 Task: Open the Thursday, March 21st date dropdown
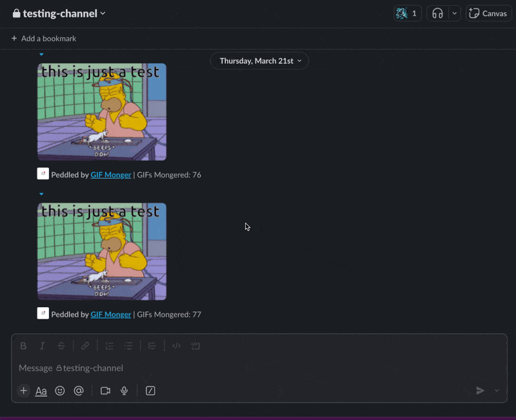pyautogui.click(x=259, y=61)
